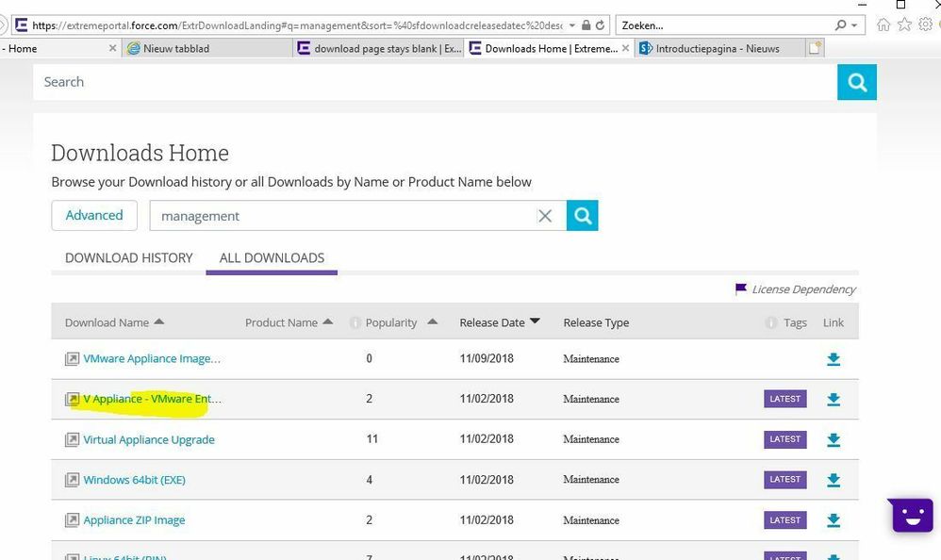Download the VMware Appliance Image file
This screenshot has height=560, width=941.
pos(833,359)
